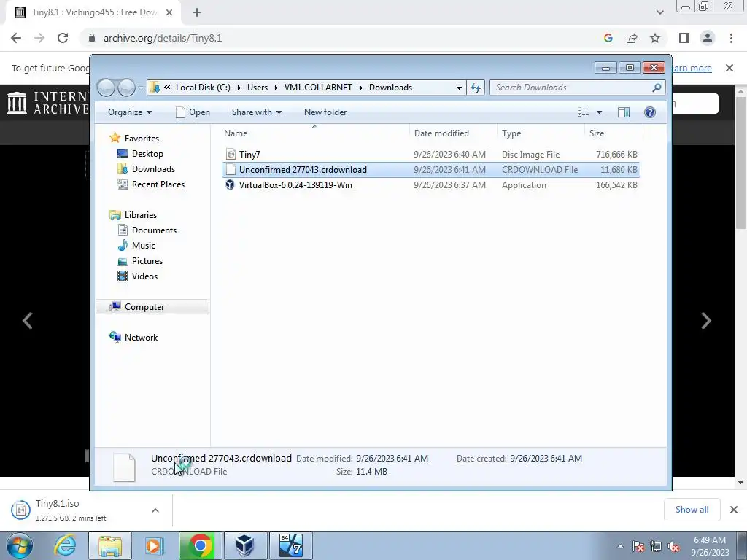This screenshot has width=747, height=560.
Task: Click Local Disk (C:) breadcrumb
Action: 203,87
